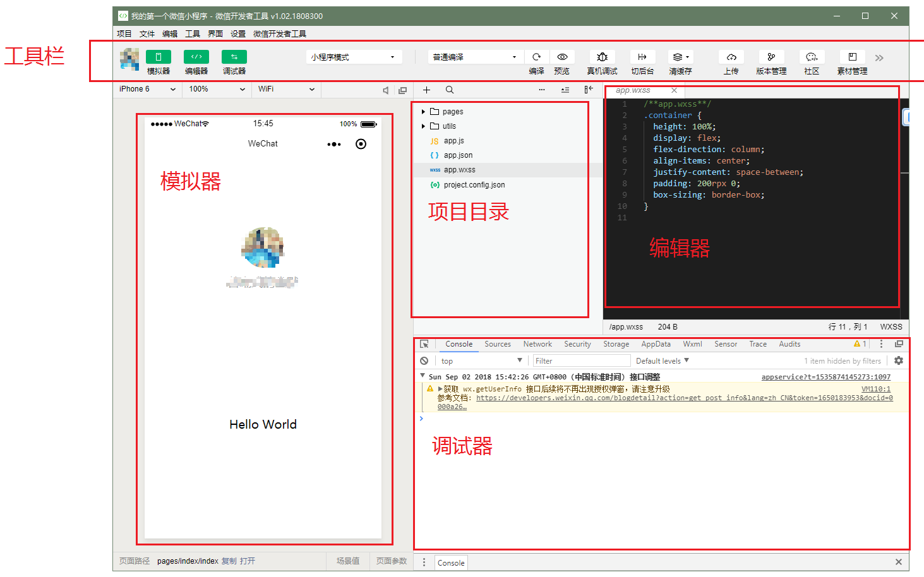Click the appservice source link in console
Screen dimensions: 924x577
tap(825, 377)
